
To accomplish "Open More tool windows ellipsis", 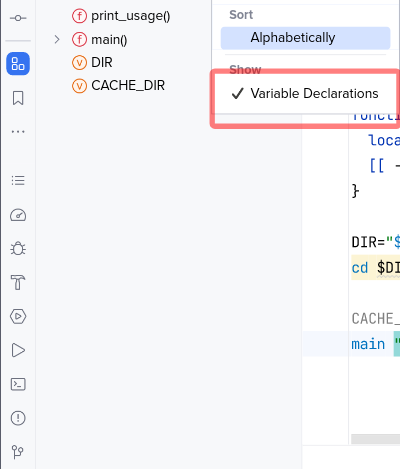I will [18, 132].
